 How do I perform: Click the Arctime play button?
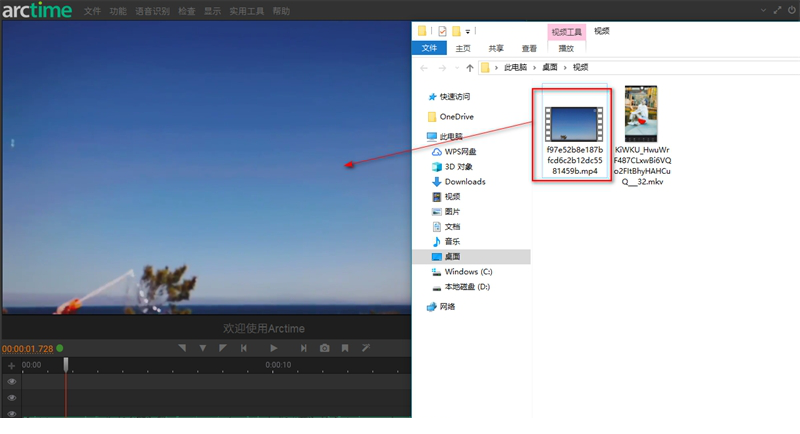(273, 348)
